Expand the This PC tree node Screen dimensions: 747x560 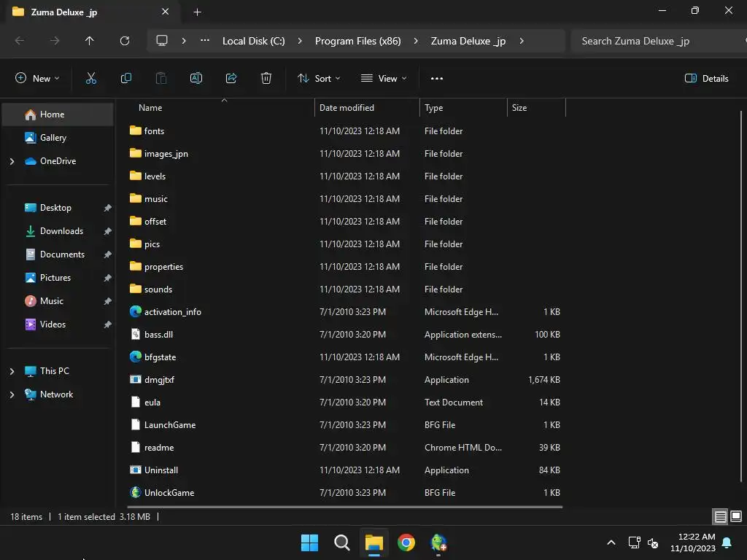12,371
